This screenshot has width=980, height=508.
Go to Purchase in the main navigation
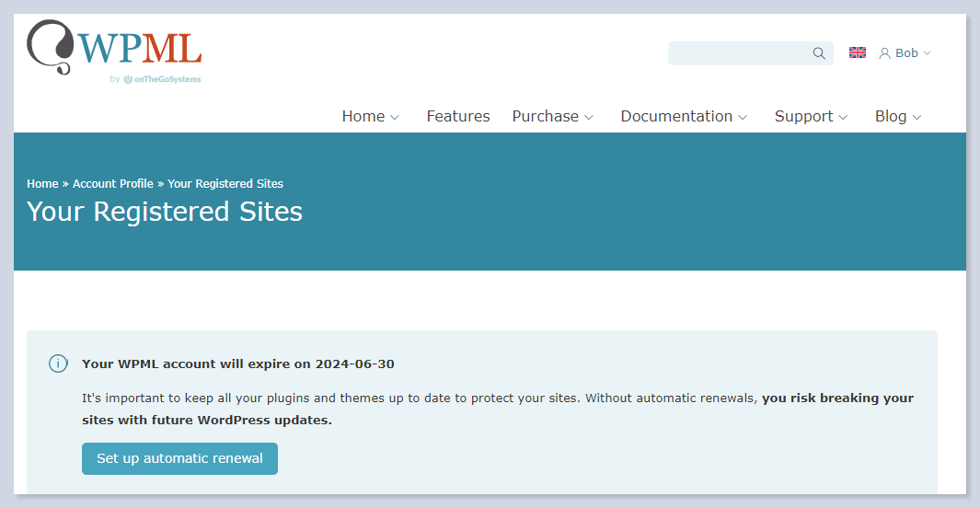[545, 117]
